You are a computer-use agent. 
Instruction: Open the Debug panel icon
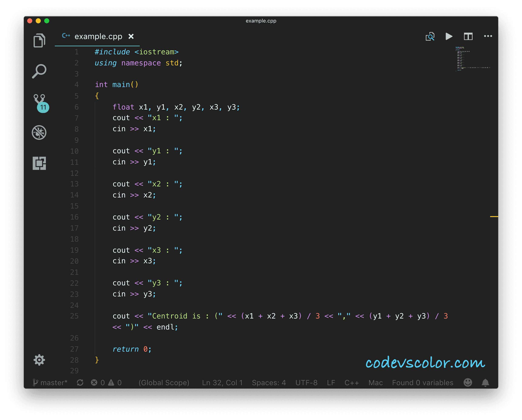click(39, 132)
